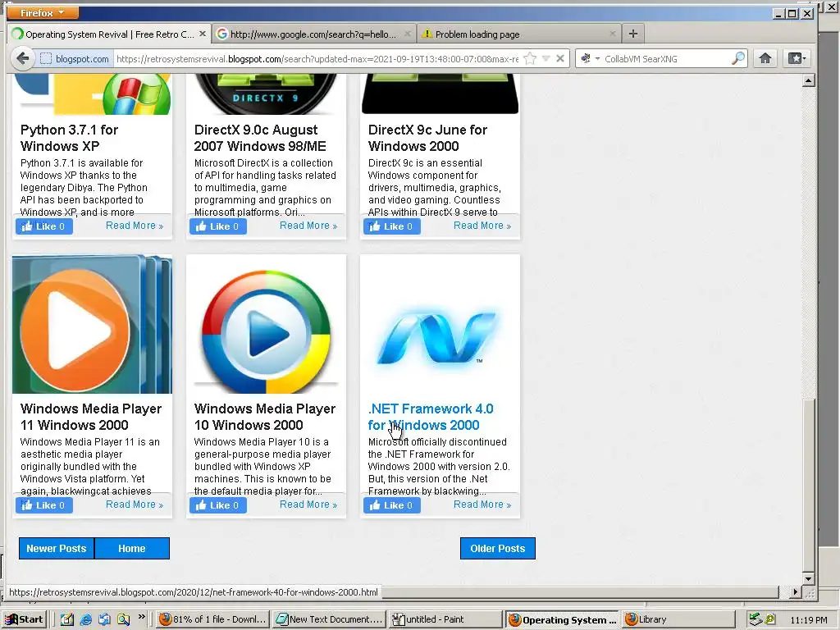Switch to untitled - Paint taskbar window
The width and height of the screenshot is (840, 630).
[445, 619]
